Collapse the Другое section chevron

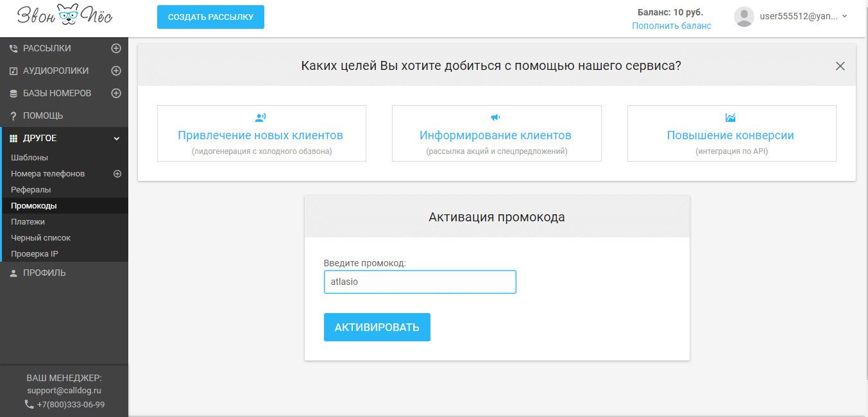coord(116,139)
